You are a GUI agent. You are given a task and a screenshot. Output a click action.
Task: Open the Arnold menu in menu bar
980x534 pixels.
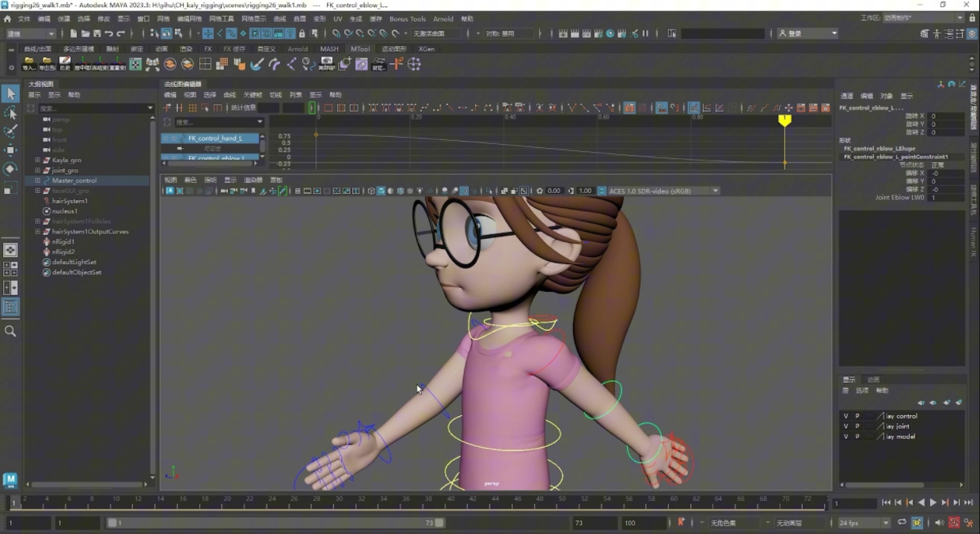[443, 18]
